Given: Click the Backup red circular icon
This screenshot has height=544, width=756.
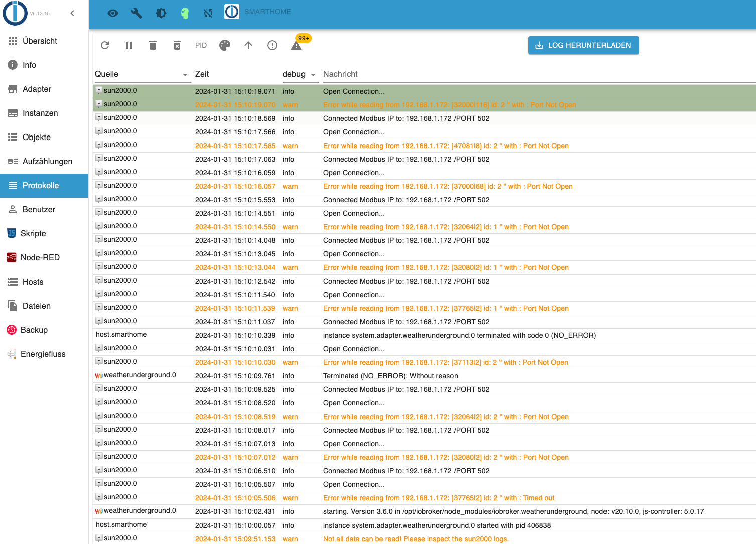Looking at the screenshot, I should coord(12,330).
